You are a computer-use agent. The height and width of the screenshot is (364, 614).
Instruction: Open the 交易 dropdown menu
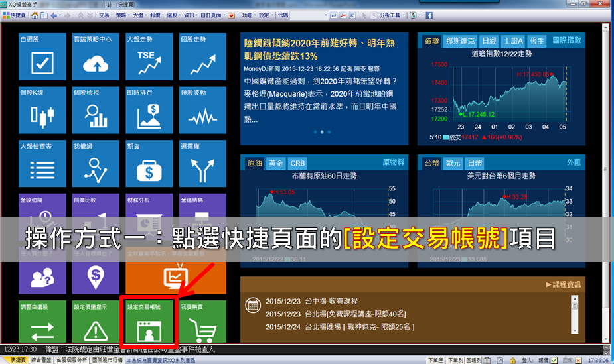tap(104, 15)
